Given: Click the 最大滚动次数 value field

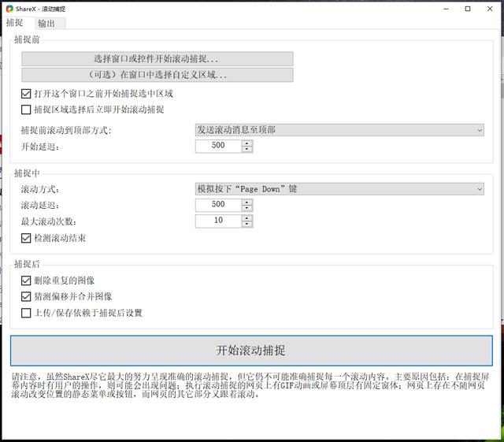Looking at the screenshot, I should [x=218, y=221].
